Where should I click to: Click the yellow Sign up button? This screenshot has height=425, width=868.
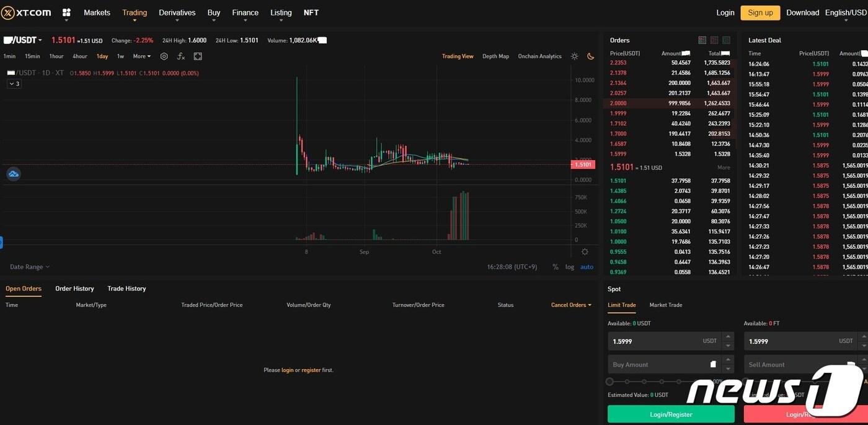tap(760, 12)
